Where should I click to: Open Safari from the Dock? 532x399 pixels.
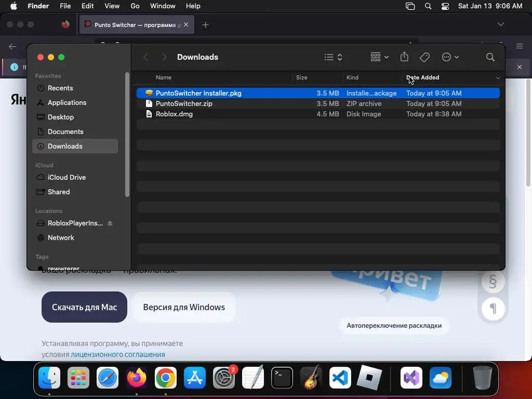[108, 378]
